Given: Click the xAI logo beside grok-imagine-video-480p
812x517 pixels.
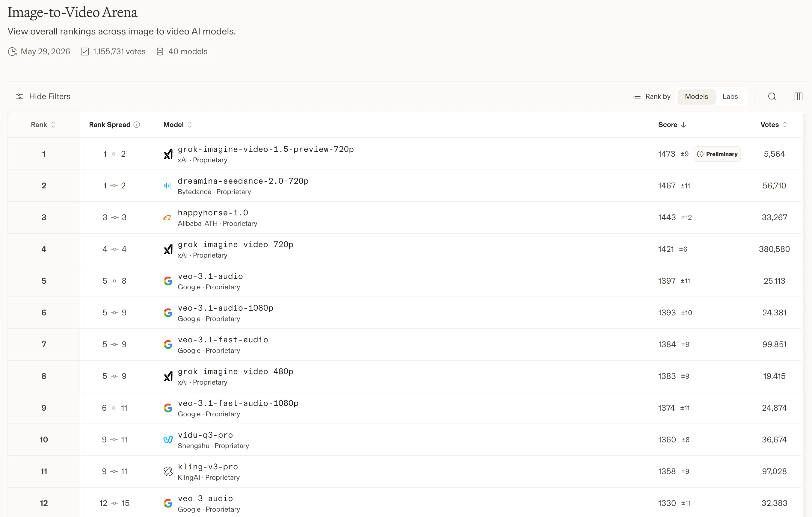Looking at the screenshot, I should point(168,377).
